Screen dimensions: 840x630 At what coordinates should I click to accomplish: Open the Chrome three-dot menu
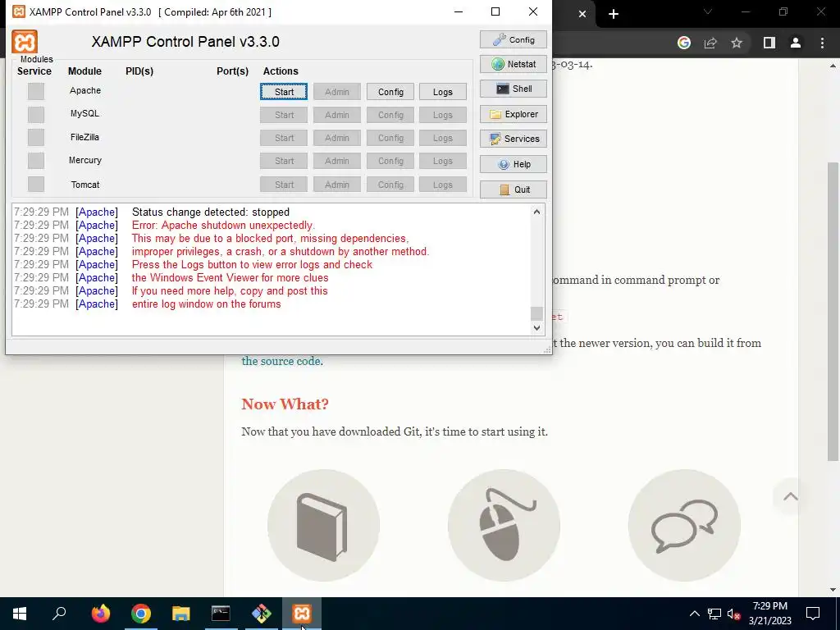(x=822, y=43)
